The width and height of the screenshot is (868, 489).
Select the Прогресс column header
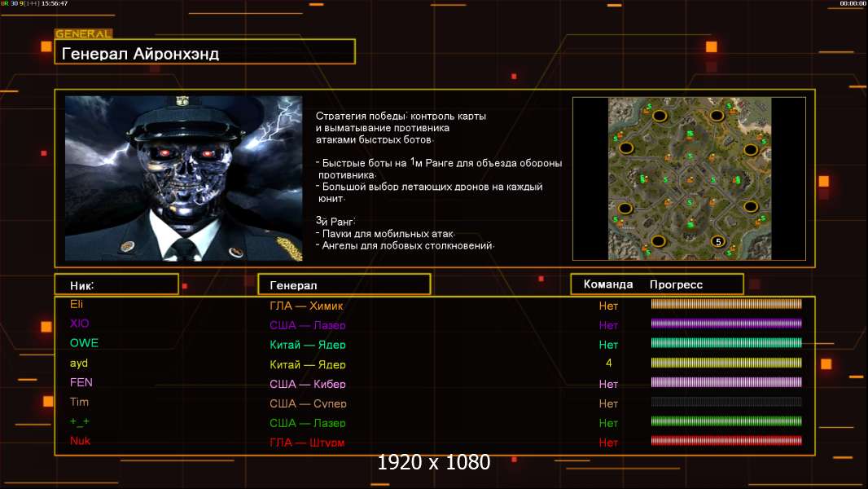pyautogui.click(x=676, y=284)
